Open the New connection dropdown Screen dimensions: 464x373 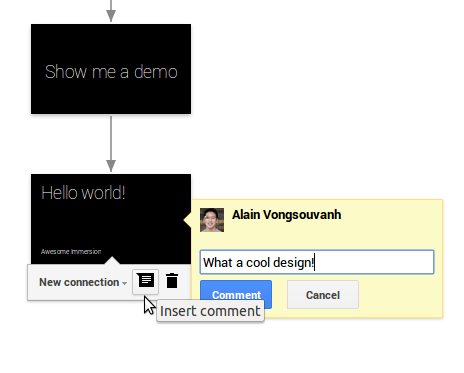[83, 282]
